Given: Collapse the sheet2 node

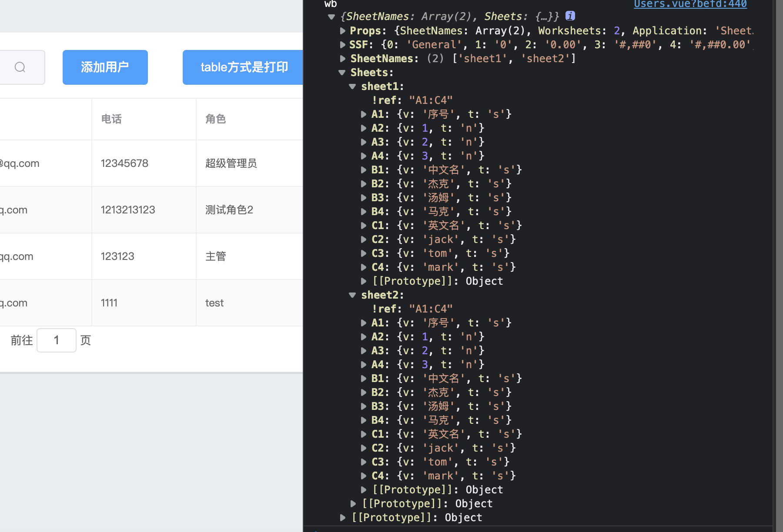Looking at the screenshot, I should (x=352, y=295).
